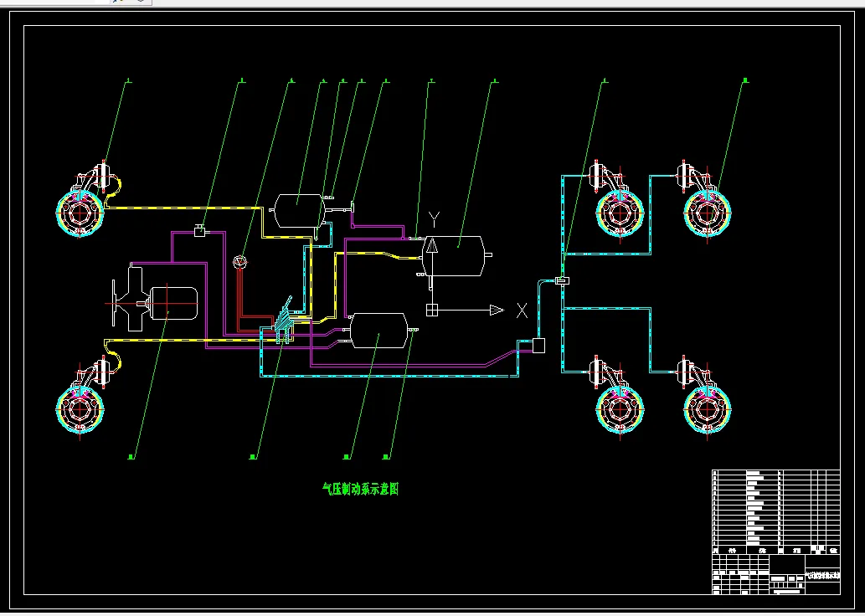The width and height of the screenshot is (865, 616).
Task: Click the top callout number for the rear cyan pipe junction
Action: coord(605,82)
